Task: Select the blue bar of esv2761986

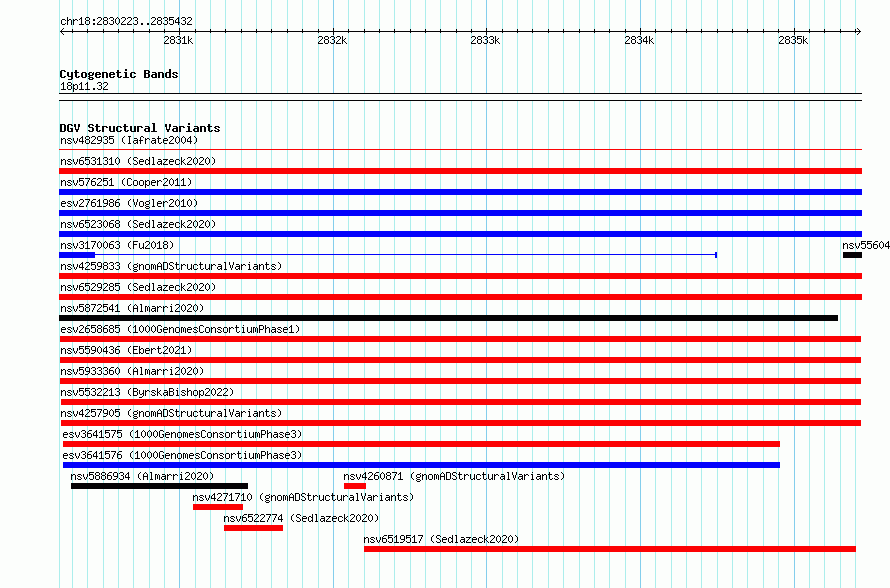Action: pyautogui.click(x=460, y=213)
